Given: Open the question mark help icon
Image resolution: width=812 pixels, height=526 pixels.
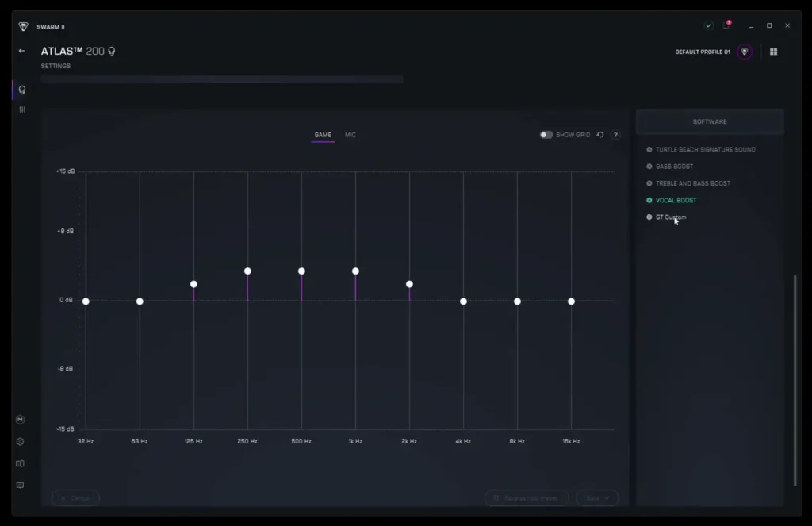Looking at the screenshot, I should point(615,135).
